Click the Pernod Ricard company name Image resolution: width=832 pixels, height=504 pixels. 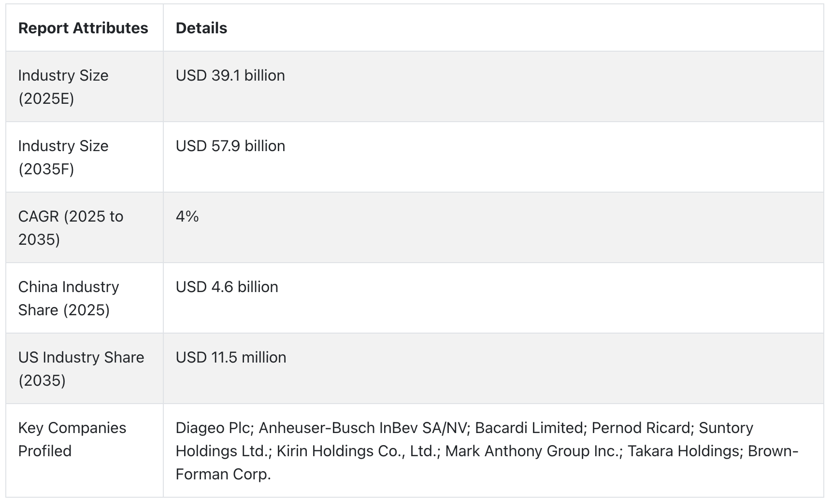coord(641,428)
